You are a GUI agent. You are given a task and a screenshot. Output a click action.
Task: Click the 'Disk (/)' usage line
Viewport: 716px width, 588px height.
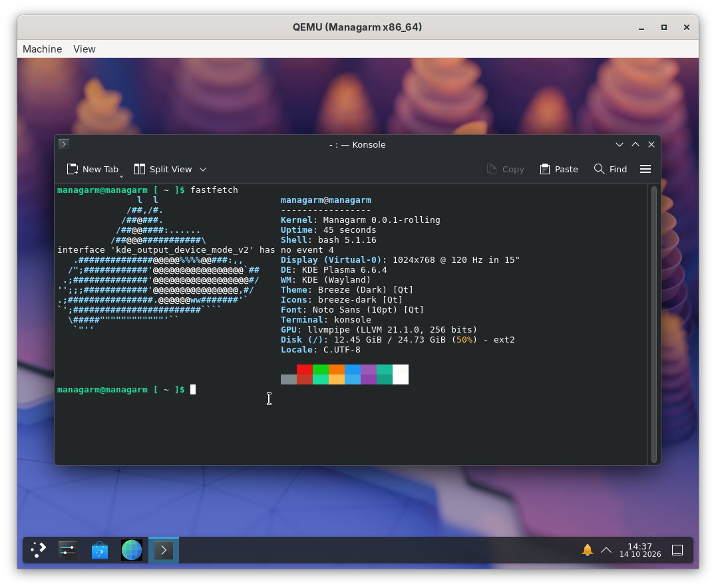point(398,340)
